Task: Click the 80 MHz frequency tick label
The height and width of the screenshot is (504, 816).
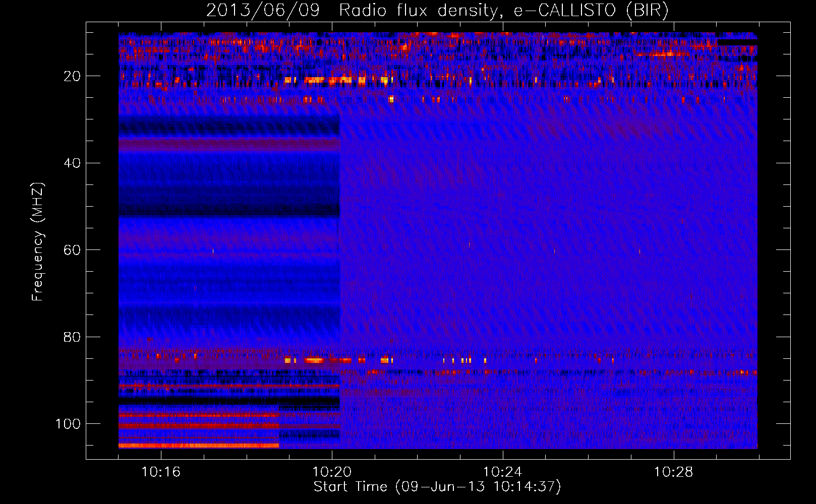Action: click(72, 337)
